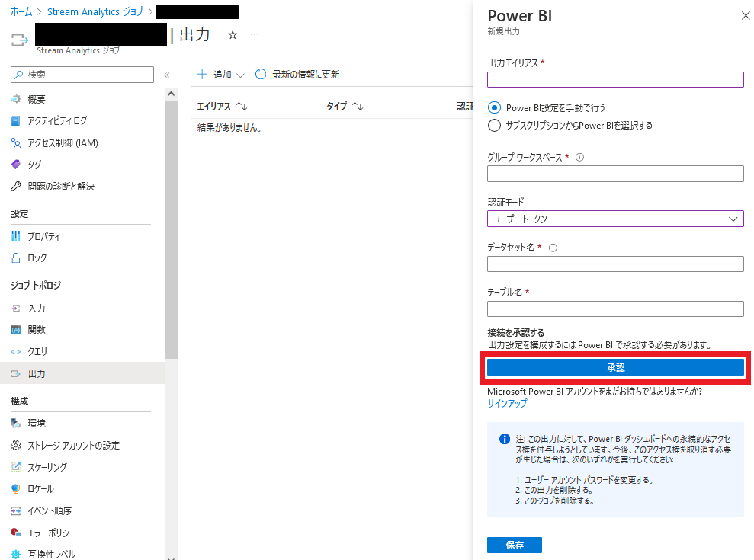Image resolution: width=754 pixels, height=560 pixels.
Task: Open アクセス制御 (IAM) in the sidebar
Action: pos(63,142)
